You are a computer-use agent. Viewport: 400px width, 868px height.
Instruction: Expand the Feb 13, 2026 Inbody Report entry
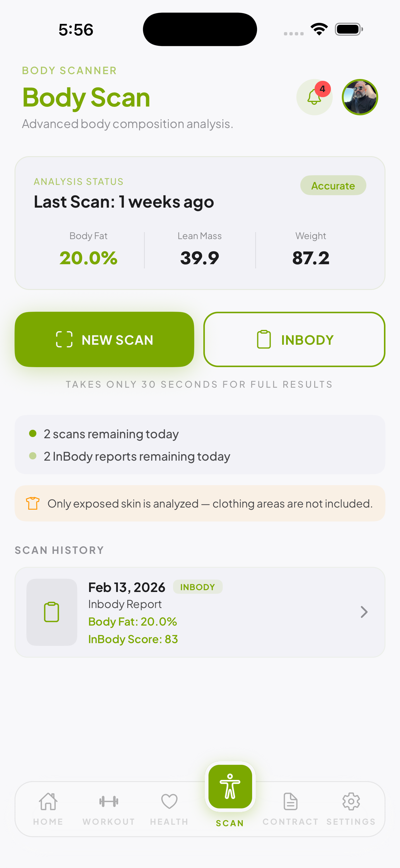[200, 612]
